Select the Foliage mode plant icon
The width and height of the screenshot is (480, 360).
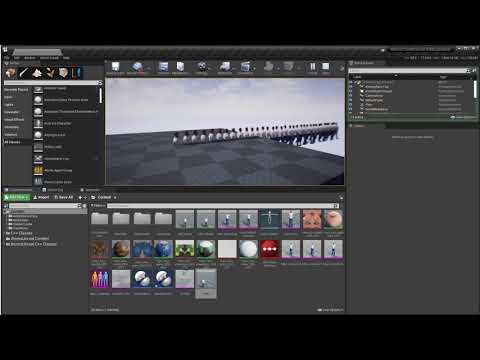pyautogui.click(x=50, y=72)
